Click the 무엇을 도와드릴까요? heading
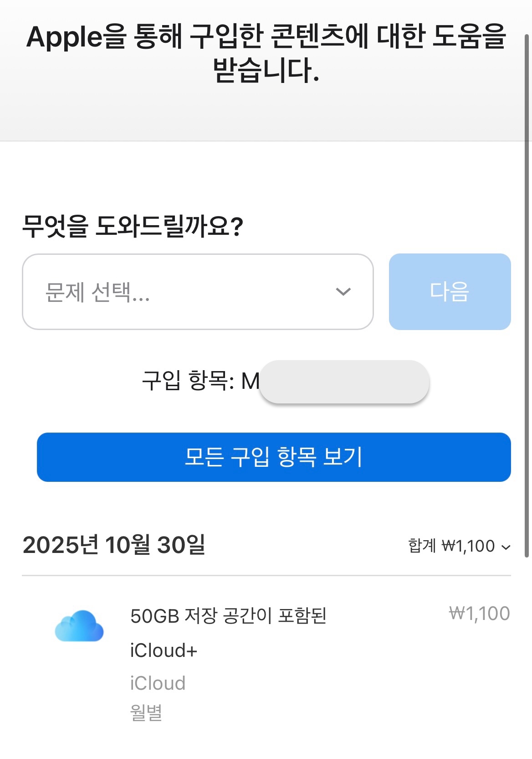This screenshot has width=532, height=759. [133, 226]
